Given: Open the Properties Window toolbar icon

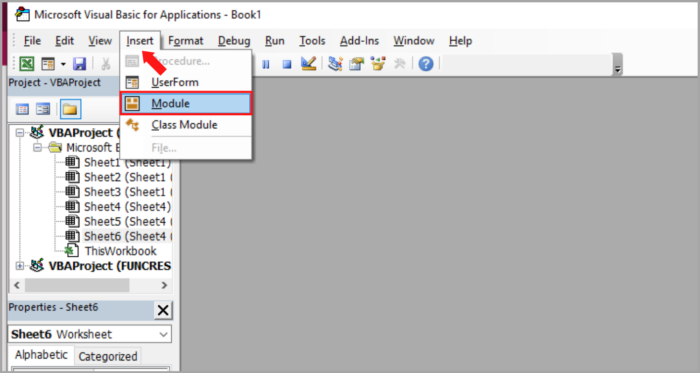Looking at the screenshot, I should [x=357, y=64].
